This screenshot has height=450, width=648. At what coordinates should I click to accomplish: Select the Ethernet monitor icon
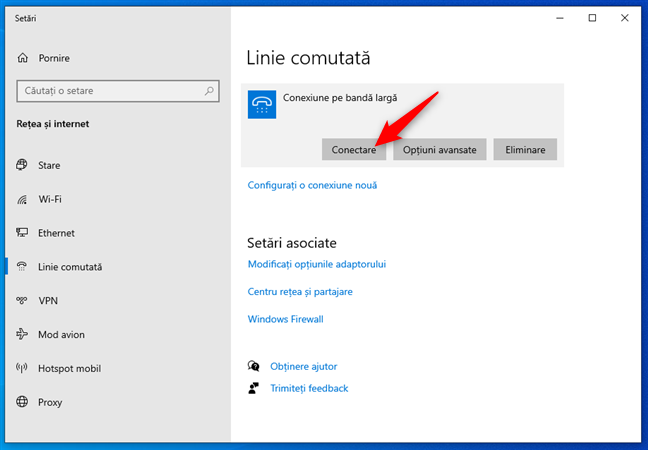(22, 233)
